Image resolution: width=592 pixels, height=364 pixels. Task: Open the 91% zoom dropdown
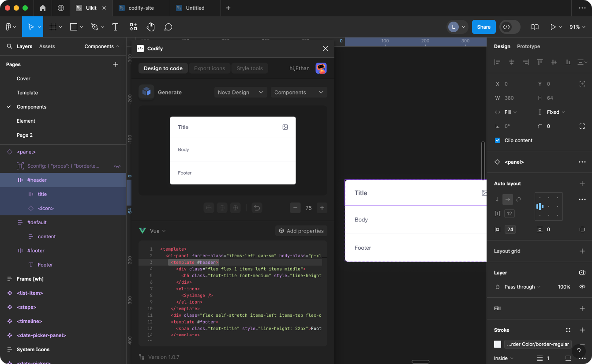click(577, 27)
